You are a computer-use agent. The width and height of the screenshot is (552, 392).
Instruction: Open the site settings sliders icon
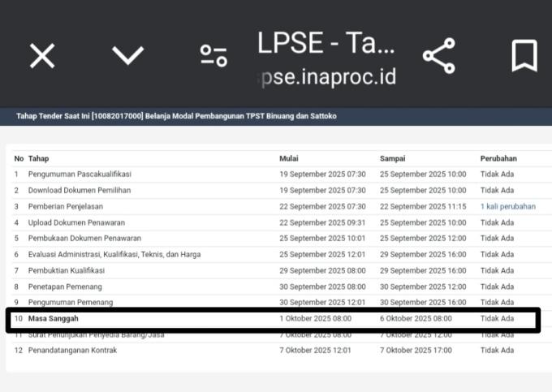tap(213, 55)
